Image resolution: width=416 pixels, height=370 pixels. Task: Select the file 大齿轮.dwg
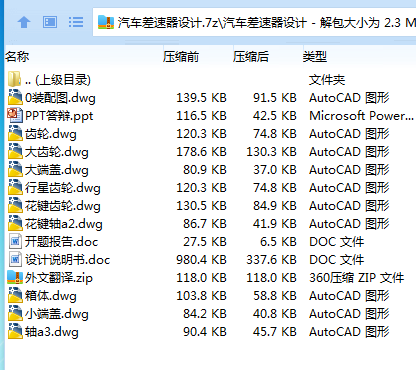click(57, 152)
